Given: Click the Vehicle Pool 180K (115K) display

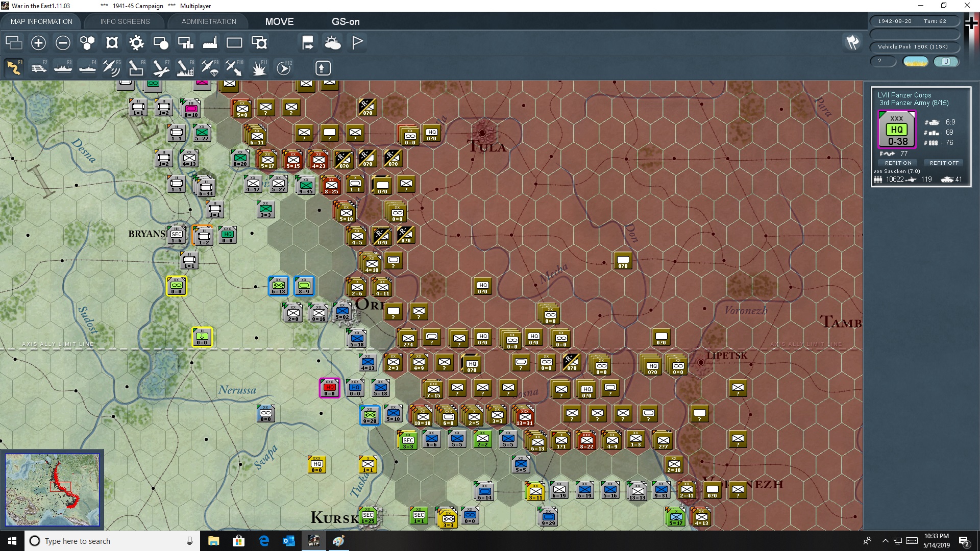Looking at the screenshot, I should [914, 47].
